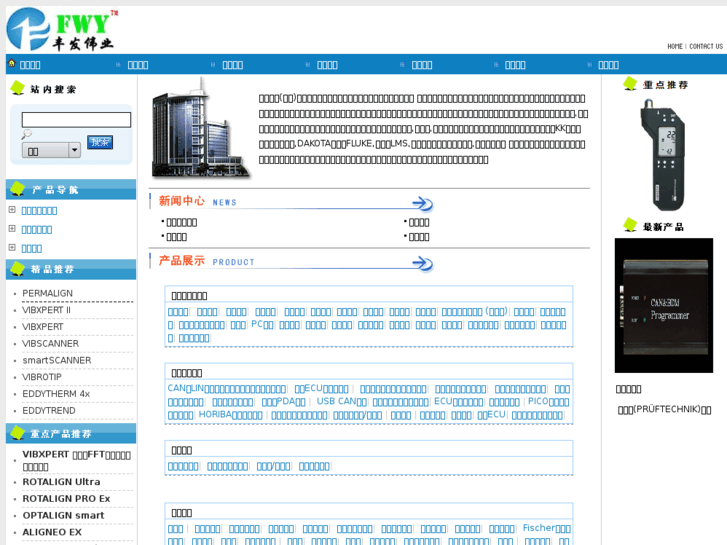Expand the second product navigation category
727x545 pixels.
pyautogui.click(x=12, y=229)
